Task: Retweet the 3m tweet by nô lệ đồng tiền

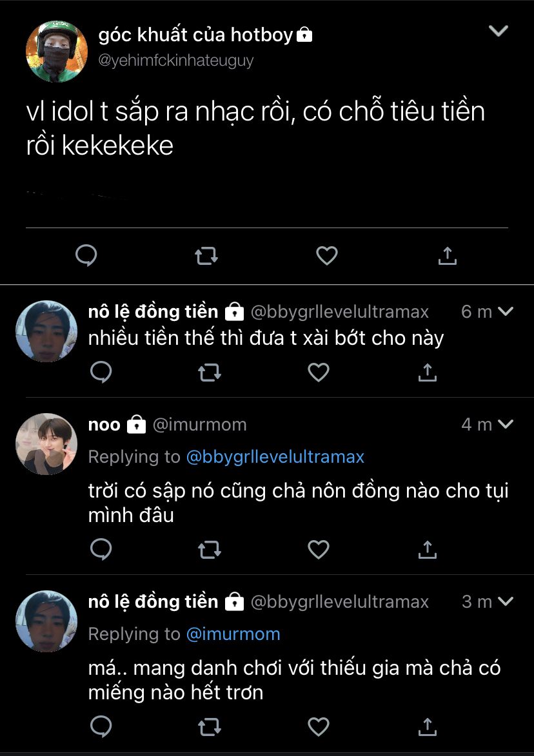Action: (x=209, y=726)
